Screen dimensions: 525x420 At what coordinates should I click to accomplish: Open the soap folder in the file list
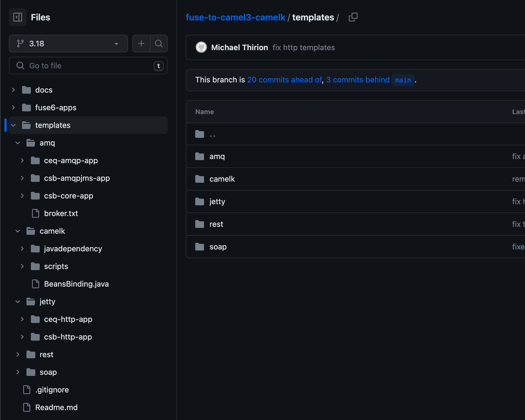tap(218, 247)
